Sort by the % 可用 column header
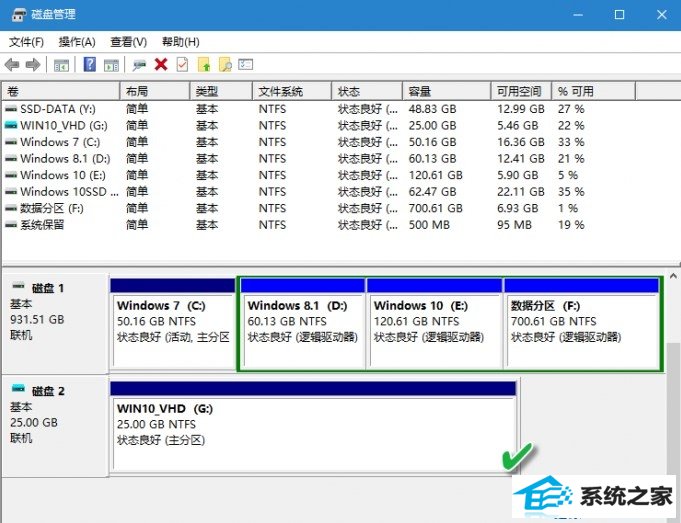681x523 pixels. click(594, 91)
